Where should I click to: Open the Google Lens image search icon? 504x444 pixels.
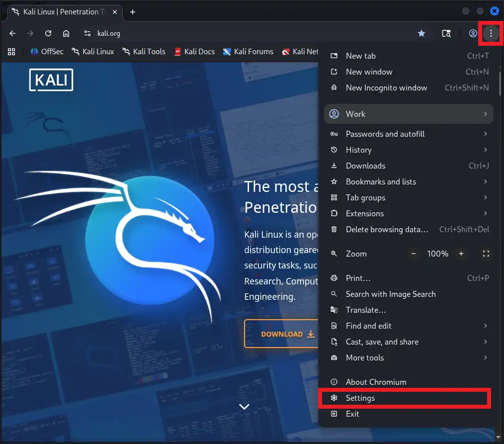446,33
